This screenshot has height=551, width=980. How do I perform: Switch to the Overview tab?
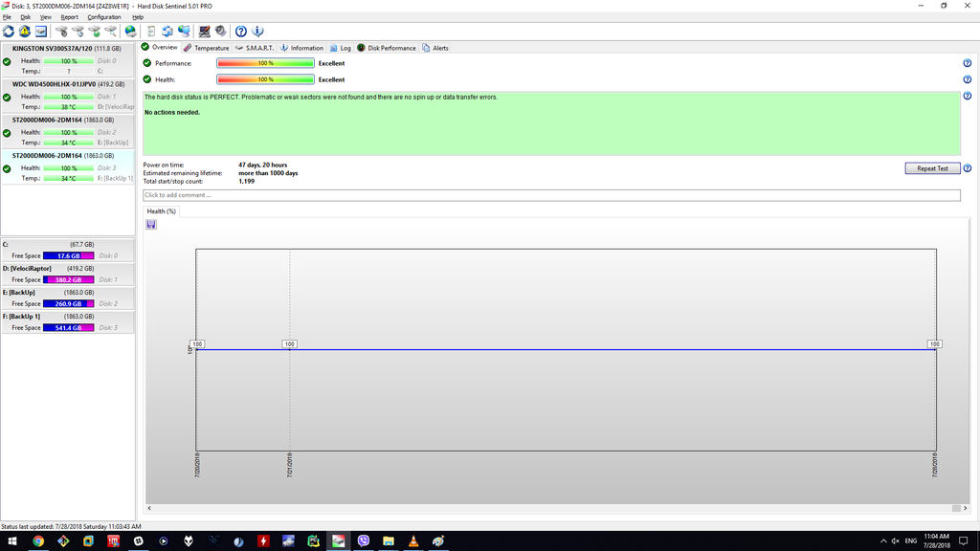tap(160, 48)
